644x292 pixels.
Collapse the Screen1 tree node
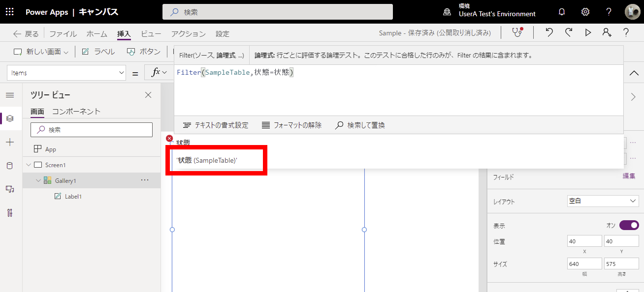point(29,165)
